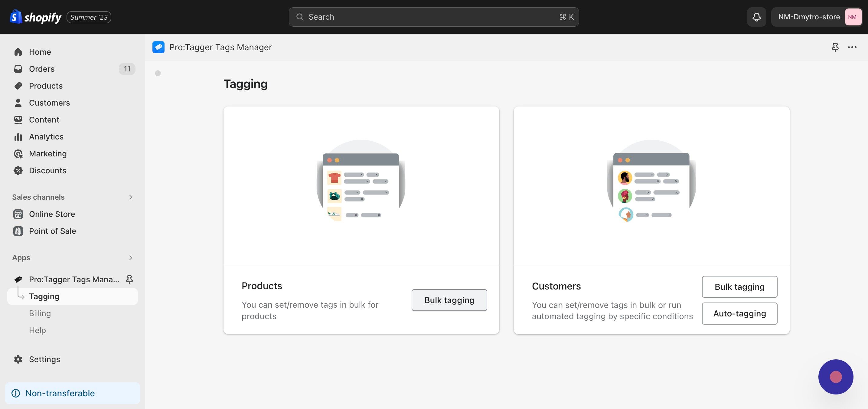868x409 pixels.
Task: Click the Analytics bar chart icon
Action: coord(18,137)
